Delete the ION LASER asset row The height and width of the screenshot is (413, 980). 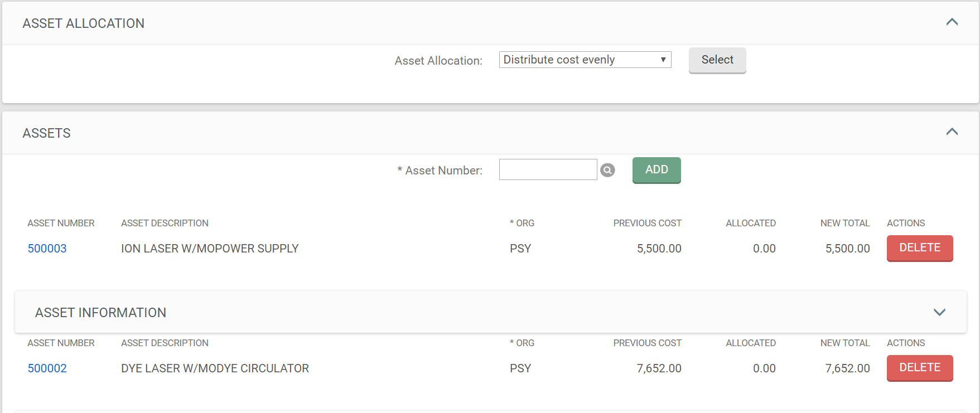[x=919, y=248]
